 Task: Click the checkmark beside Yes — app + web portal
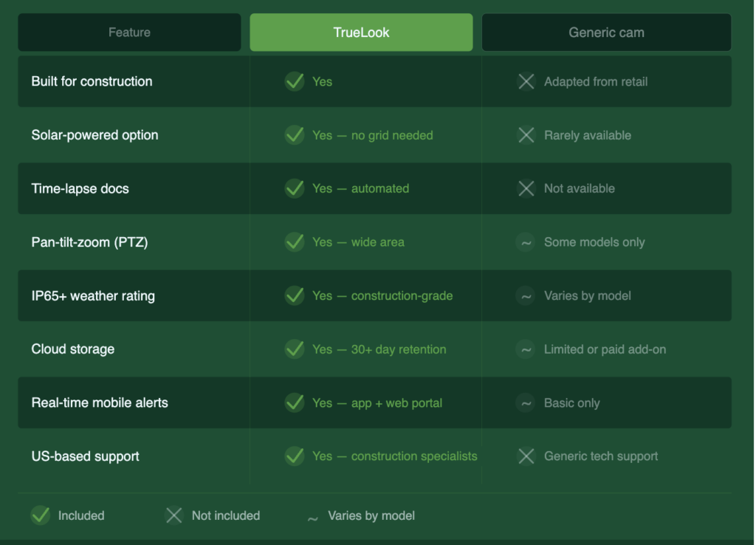tap(295, 403)
